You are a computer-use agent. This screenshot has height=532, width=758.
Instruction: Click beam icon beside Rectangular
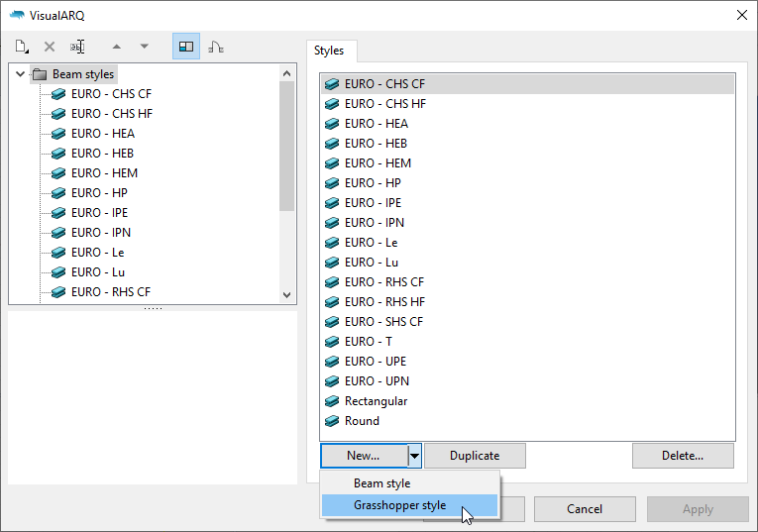pyautogui.click(x=332, y=401)
